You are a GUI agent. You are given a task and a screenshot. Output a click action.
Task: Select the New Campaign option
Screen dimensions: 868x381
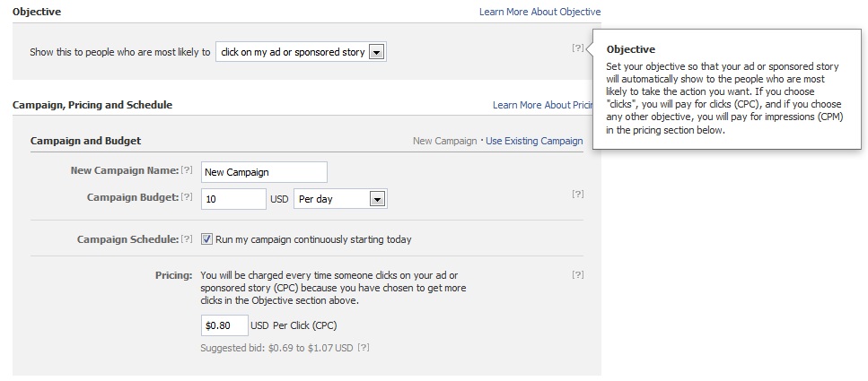tap(444, 141)
